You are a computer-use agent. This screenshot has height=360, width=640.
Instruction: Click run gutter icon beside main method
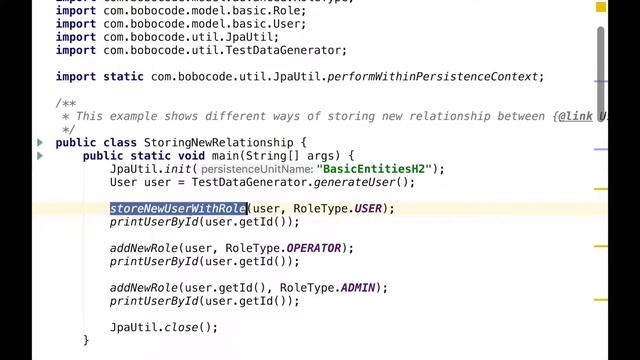coord(40,156)
